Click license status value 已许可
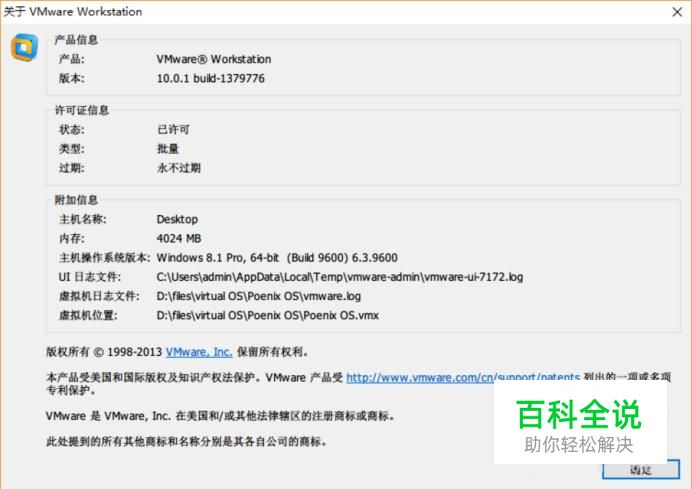This screenshot has width=692, height=489. coord(173,129)
